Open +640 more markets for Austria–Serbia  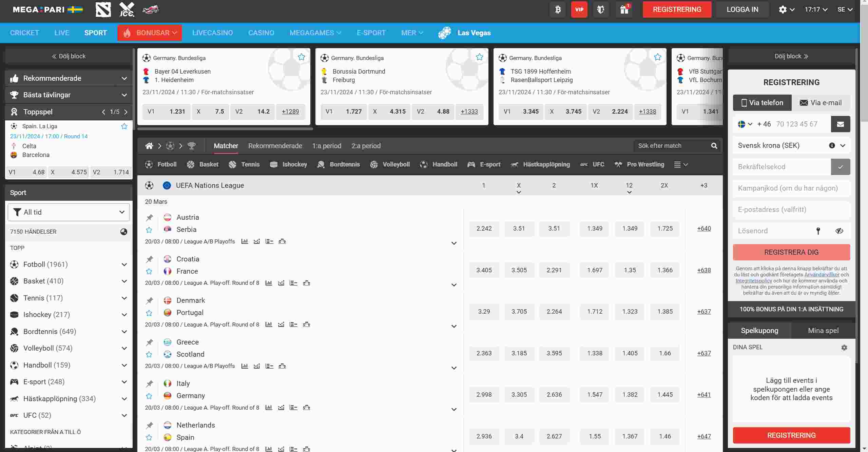(704, 229)
